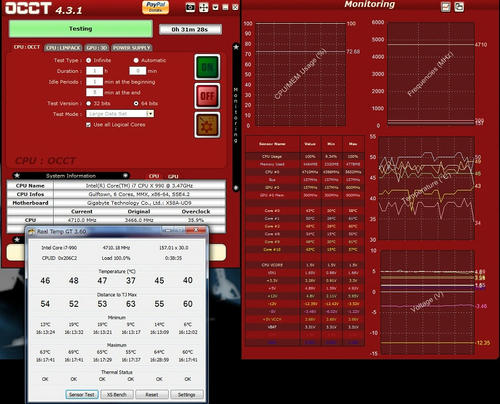
Task: Click the first core temperature 46 in Real Temp
Action: [45, 281]
